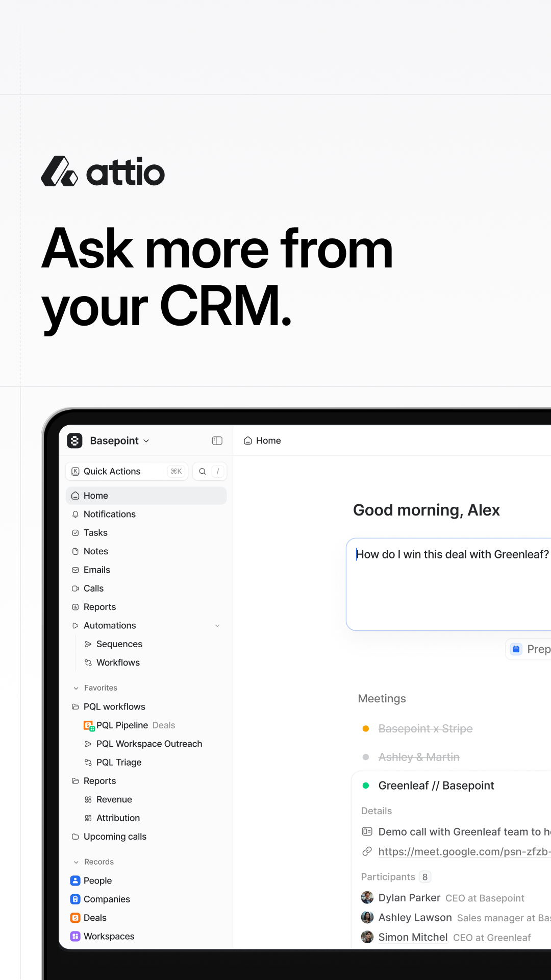551x980 pixels.
Task: Click the blue Companies icon
Action: click(76, 899)
